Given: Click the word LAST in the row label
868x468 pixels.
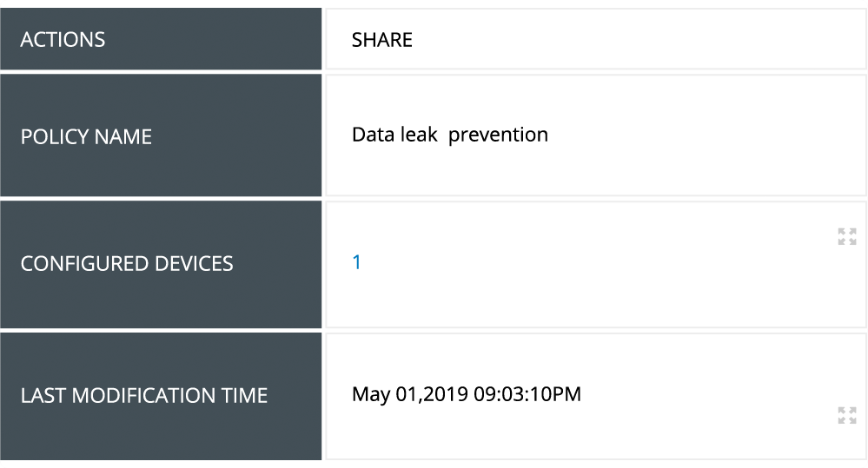Looking at the screenshot, I should click(x=43, y=396).
